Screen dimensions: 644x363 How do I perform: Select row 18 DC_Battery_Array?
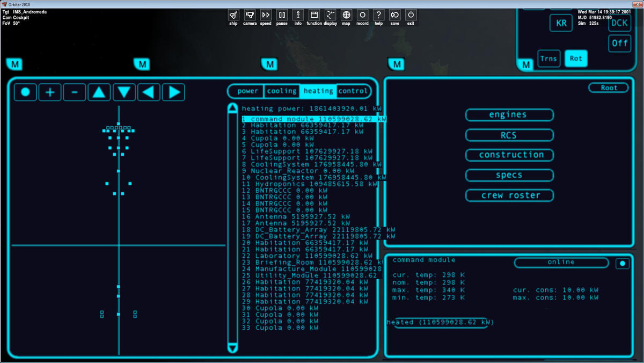318,230
